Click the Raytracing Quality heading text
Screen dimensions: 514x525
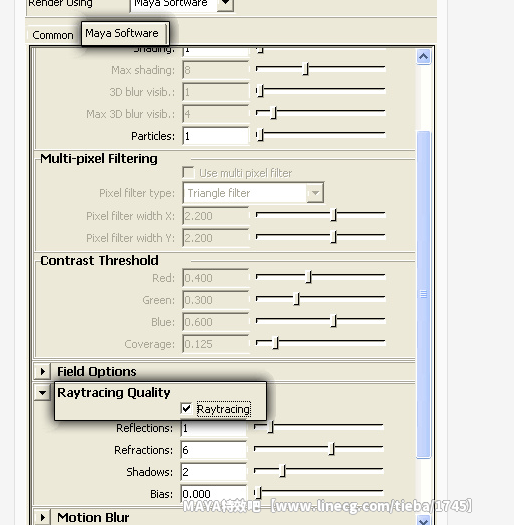click(114, 393)
